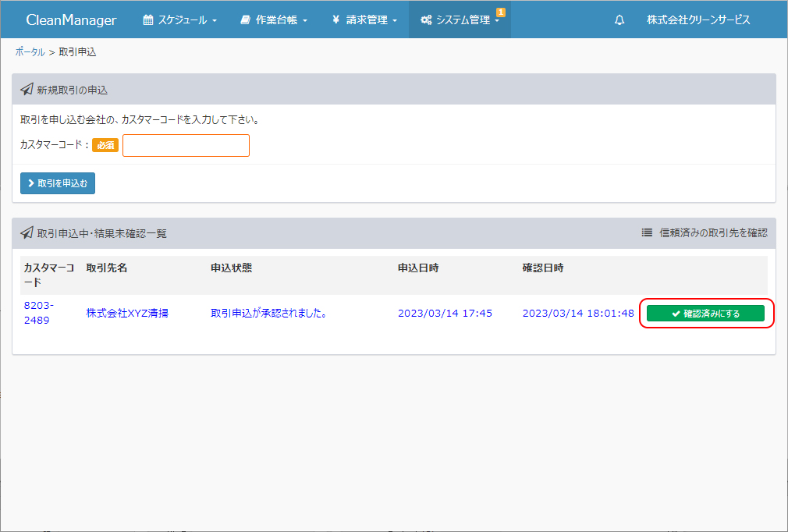Click the book icon beside 作業台帳
788x532 pixels.
tap(245, 20)
